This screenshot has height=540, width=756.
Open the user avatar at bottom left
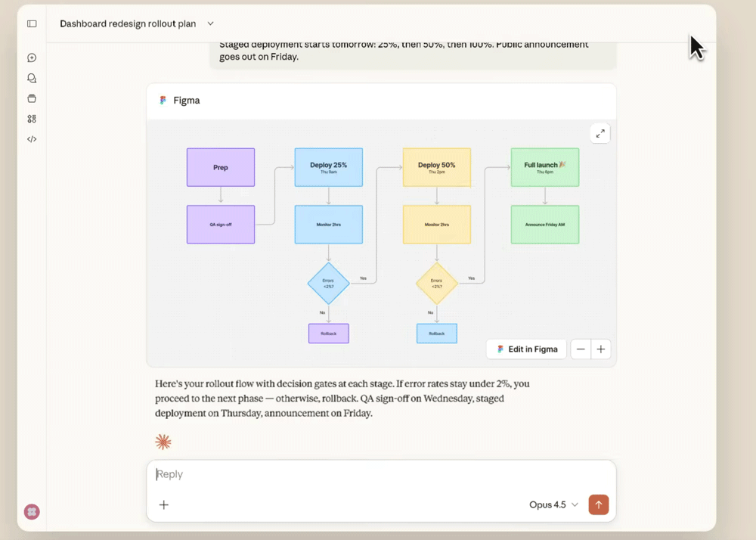[x=32, y=511]
